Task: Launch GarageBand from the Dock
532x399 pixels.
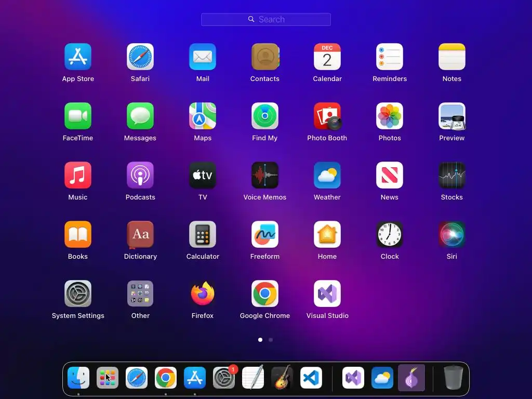Action: 282,378
